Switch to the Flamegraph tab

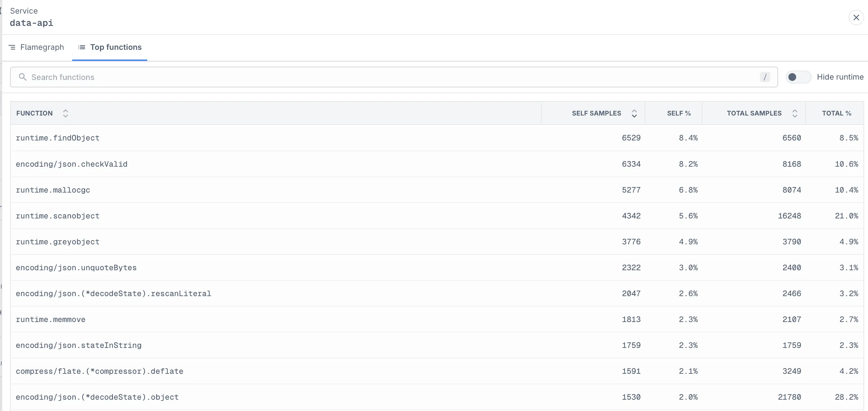(36, 47)
